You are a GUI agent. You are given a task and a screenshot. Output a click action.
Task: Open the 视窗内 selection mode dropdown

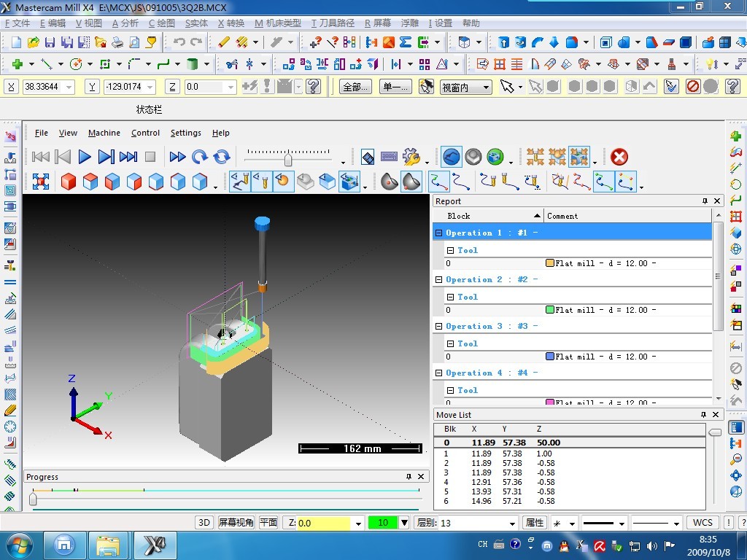point(486,87)
